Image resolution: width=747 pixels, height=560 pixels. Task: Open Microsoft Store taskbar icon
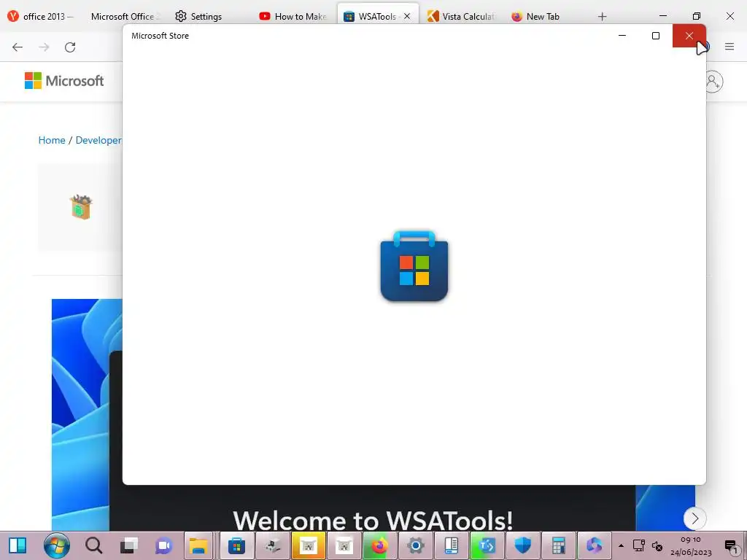236,545
